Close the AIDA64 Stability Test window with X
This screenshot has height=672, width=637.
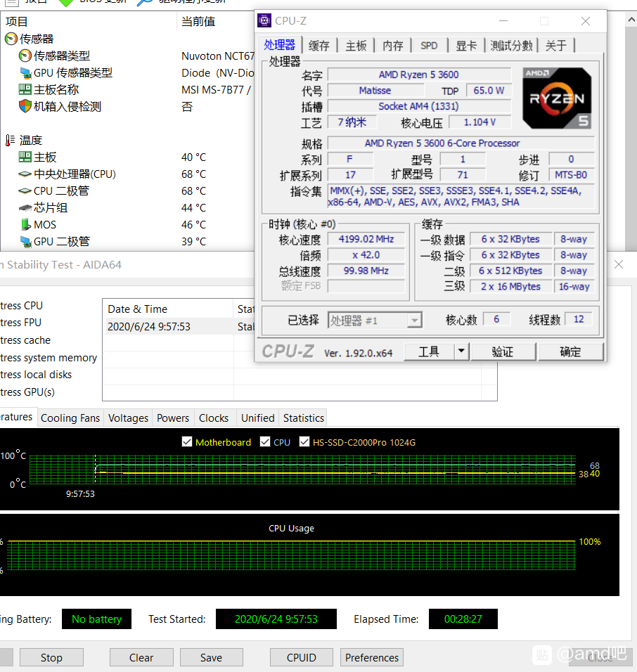click(x=619, y=264)
